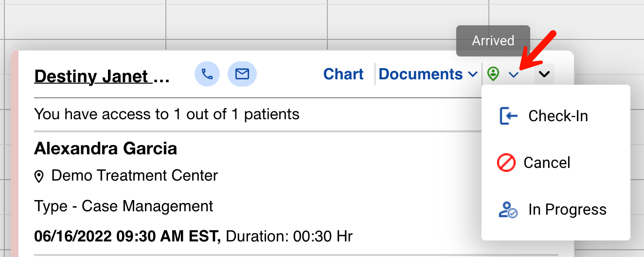Click the Check-In arrow icon
This screenshot has height=257, width=644.
(508, 116)
